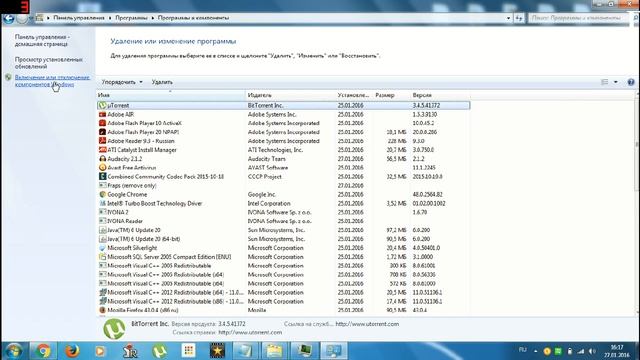Sort by the Установлено column header
The width and height of the screenshot is (640, 360).
pyautogui.click(x=353, y=95)
